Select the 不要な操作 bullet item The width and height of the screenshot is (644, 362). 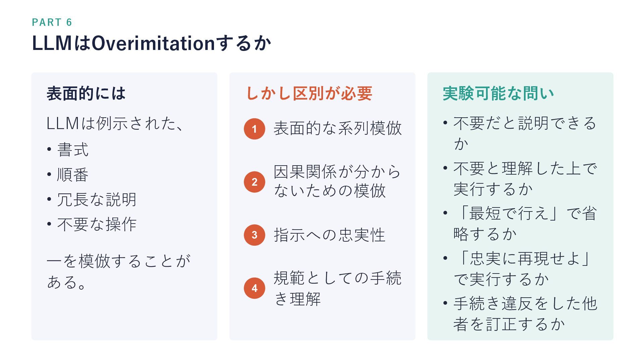[97, 224]
